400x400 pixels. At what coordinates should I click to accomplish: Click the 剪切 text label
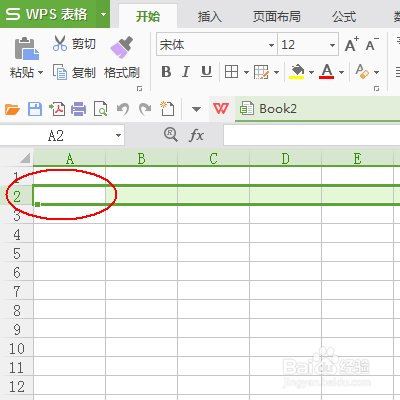click(x=83, y=44)
